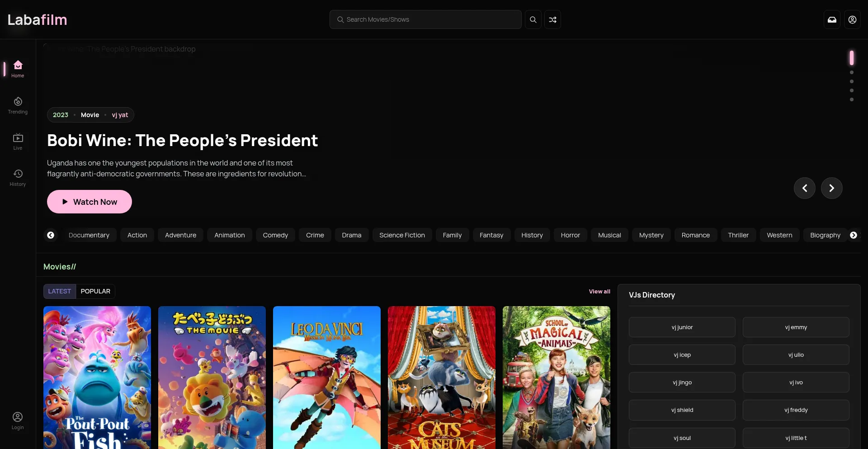Click the Watch Now button
The height and width of the screenshot is (449, 868).
[x=90, y=202]
